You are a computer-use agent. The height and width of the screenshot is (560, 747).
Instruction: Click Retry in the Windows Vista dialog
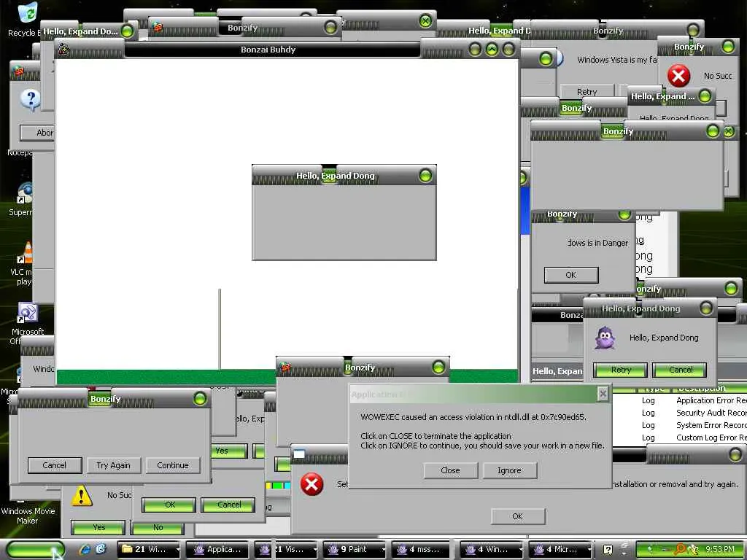tap(587, 92)
